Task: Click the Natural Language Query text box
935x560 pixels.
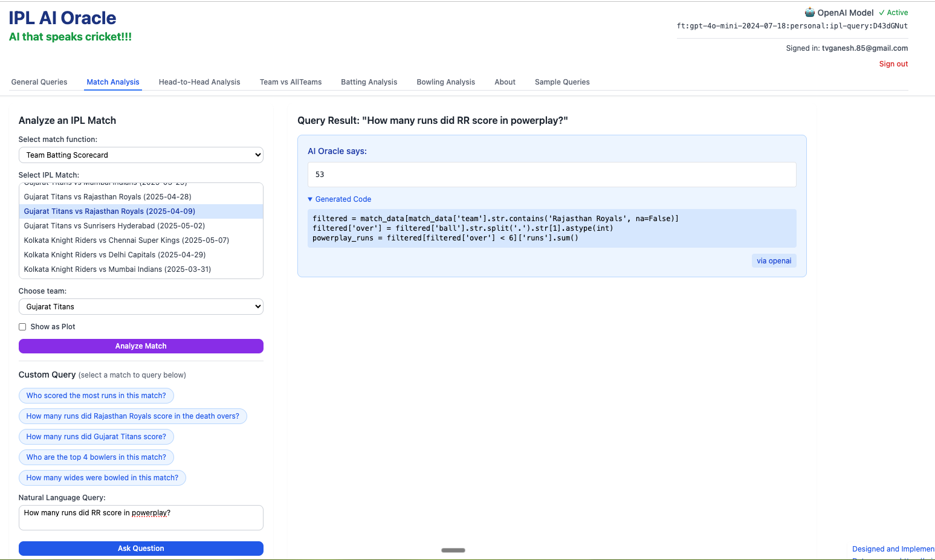Action: tap(141, 518)
